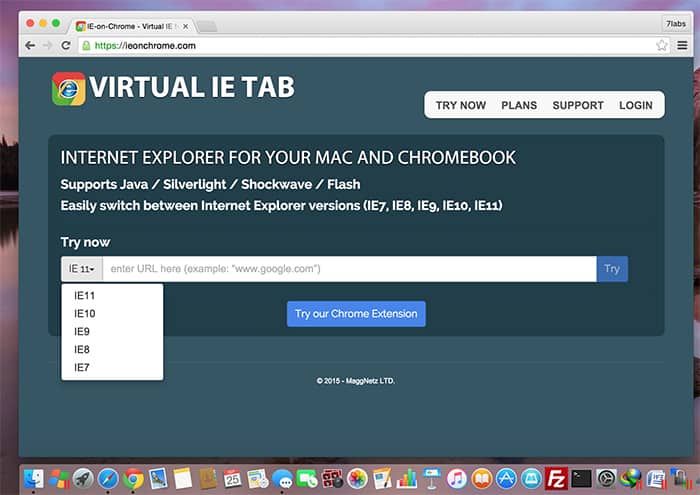The width and height of the screenshot is (700, 495).
Task: Click the Virtual IE Tab logo icon
Action: (x=68, y=89)
